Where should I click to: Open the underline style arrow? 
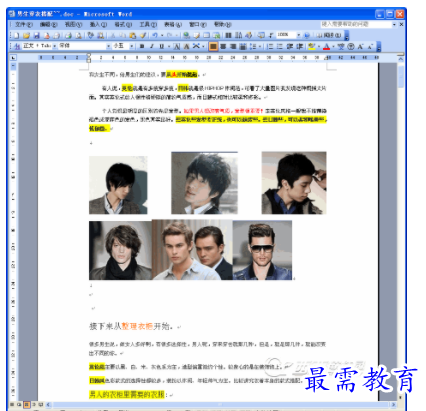tap(168, 46)
